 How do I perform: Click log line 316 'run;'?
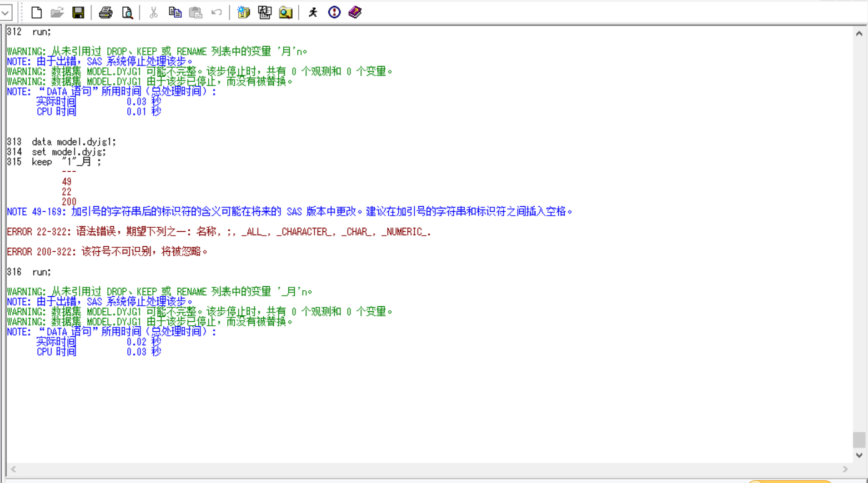[x=29, y=272]
